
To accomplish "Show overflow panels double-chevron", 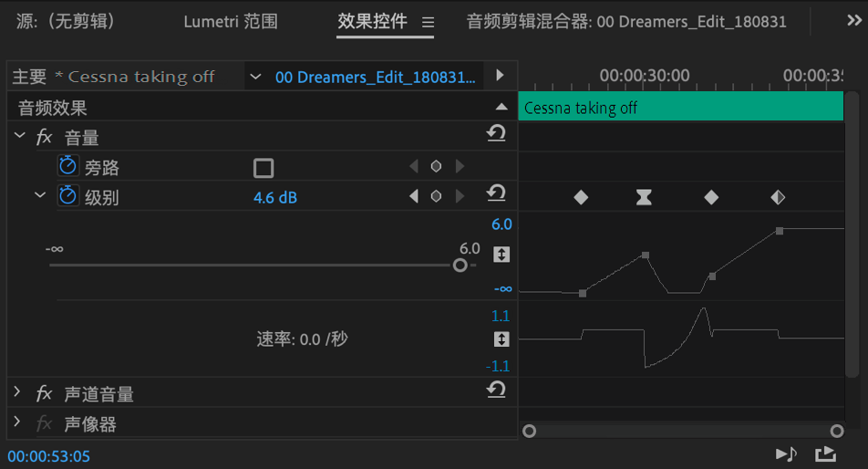I will coord(854,20).
